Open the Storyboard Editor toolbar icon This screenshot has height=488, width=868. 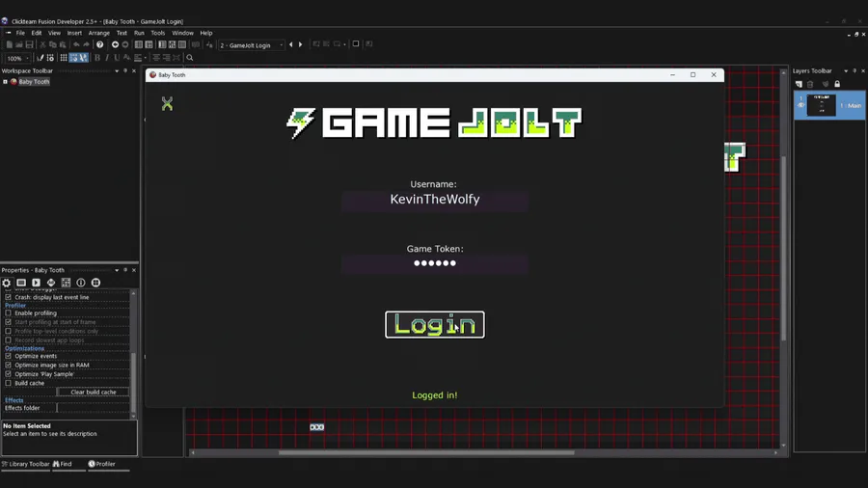[x=138, y=44]
